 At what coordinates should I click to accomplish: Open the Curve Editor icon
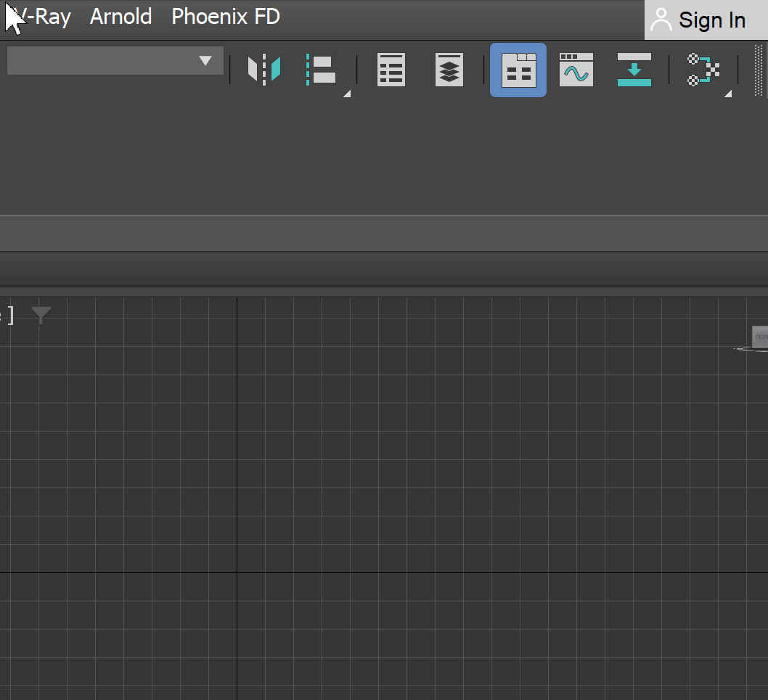[576, 70]
